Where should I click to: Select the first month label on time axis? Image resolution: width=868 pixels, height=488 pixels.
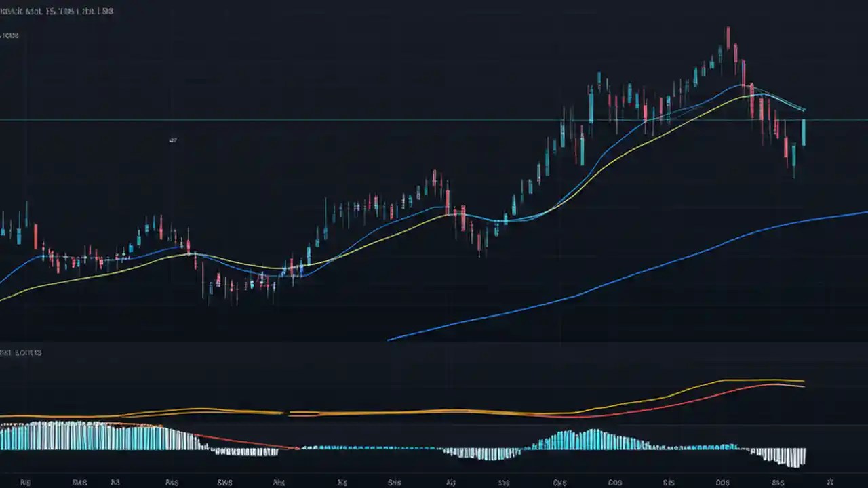click(24, 483)
